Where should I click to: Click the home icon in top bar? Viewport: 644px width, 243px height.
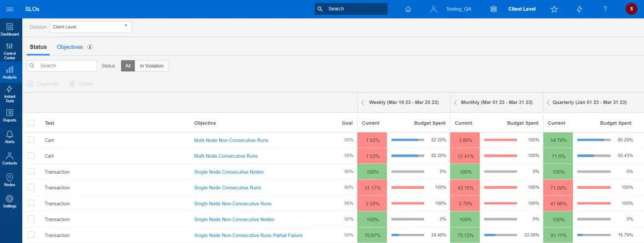(408, 9)
